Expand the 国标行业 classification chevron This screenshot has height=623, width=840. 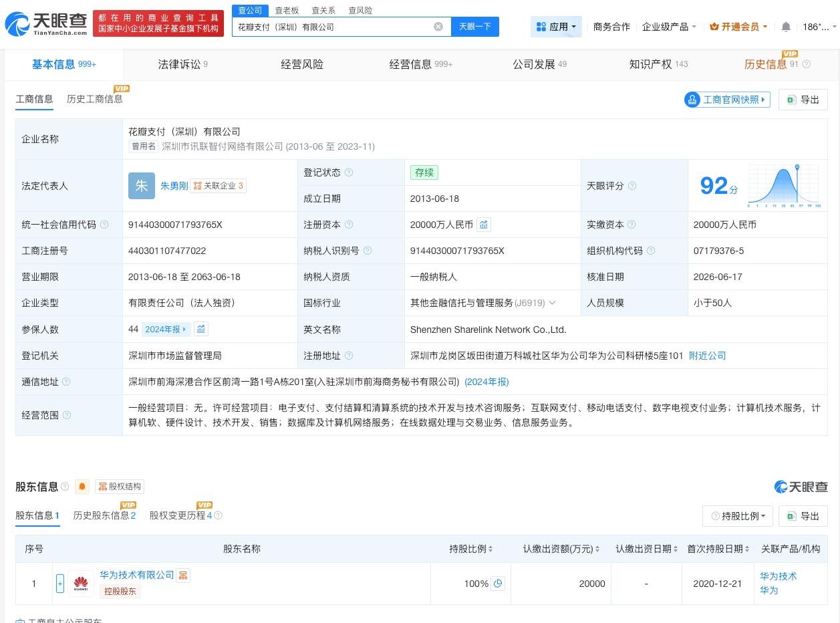[552, 303]
